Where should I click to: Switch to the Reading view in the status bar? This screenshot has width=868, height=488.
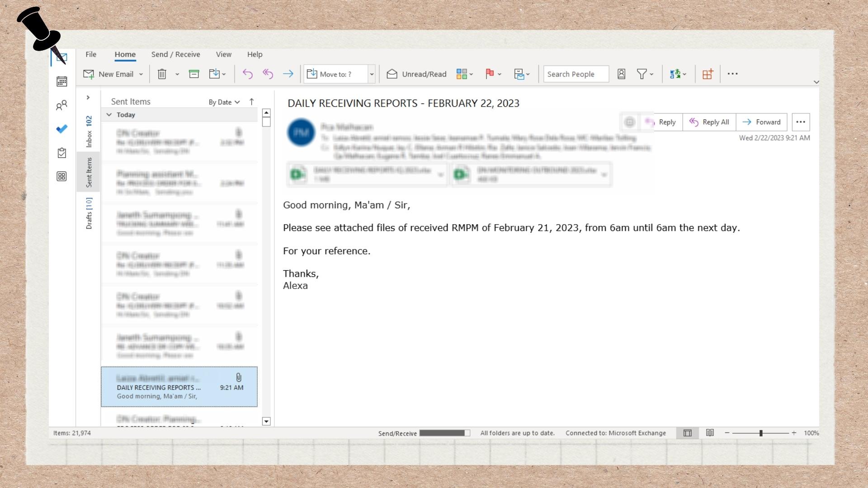(710, 433)
